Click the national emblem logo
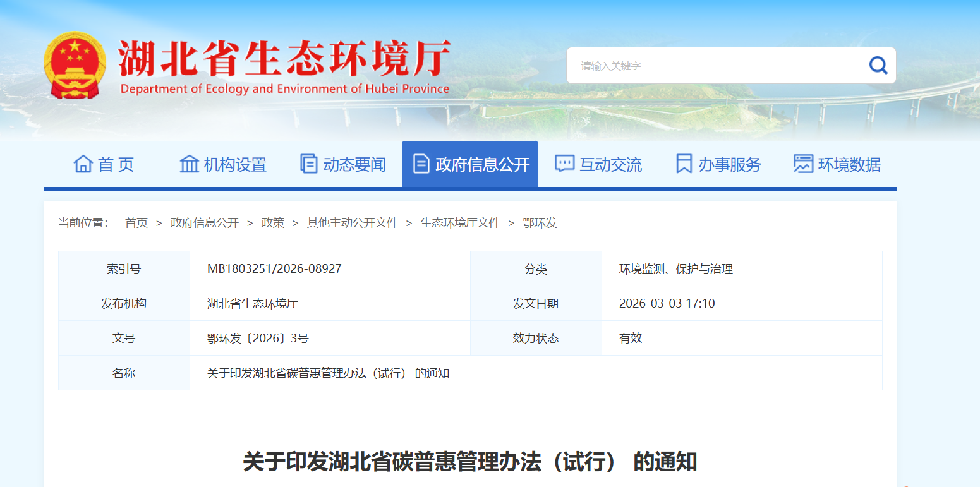Screen dimensions: 980x487 [75, 66]
